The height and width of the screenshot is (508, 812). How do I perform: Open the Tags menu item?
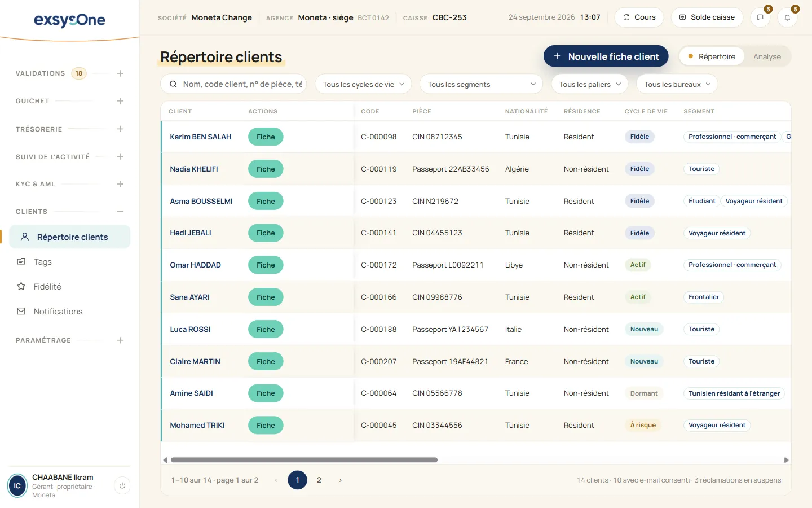pyautogui.click(x=69, y=262)
